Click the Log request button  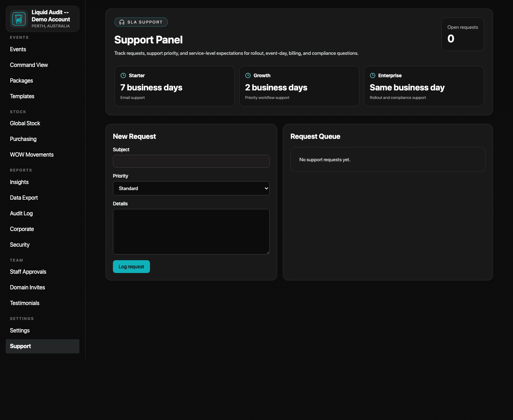click(x=131, y=267)
